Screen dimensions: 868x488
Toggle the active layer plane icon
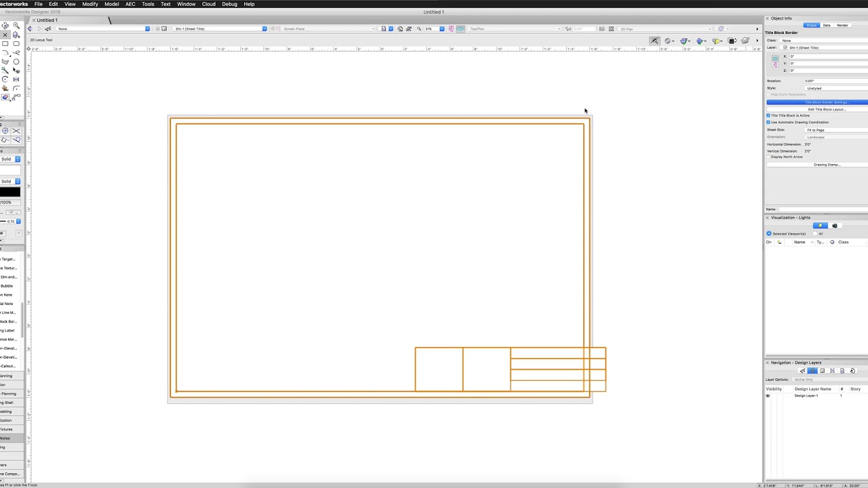460,28
